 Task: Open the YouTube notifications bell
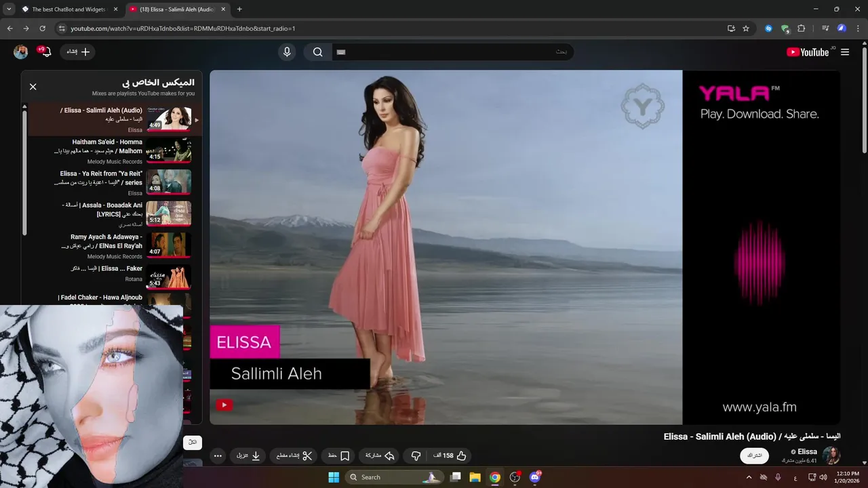tap(46, 52)
